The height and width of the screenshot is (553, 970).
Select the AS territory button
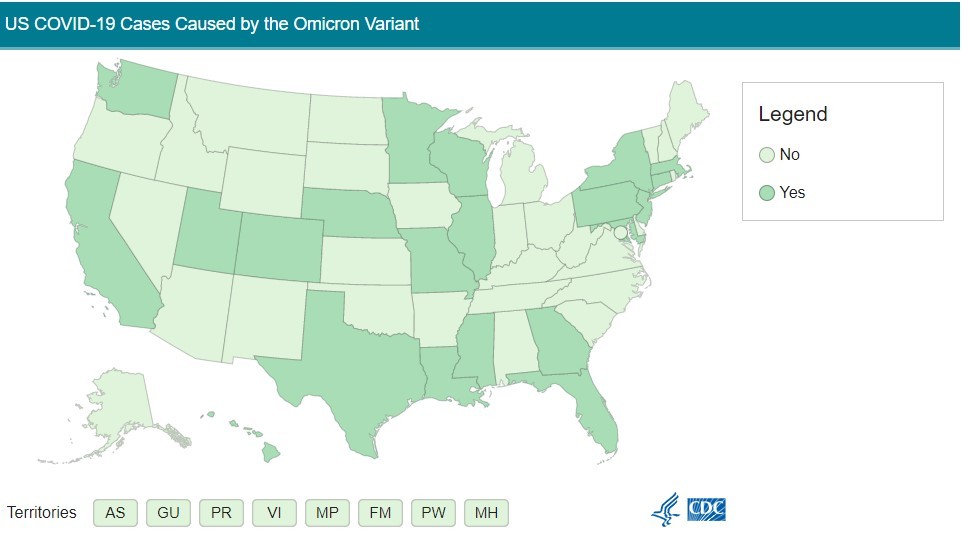(x=115, y=513)
